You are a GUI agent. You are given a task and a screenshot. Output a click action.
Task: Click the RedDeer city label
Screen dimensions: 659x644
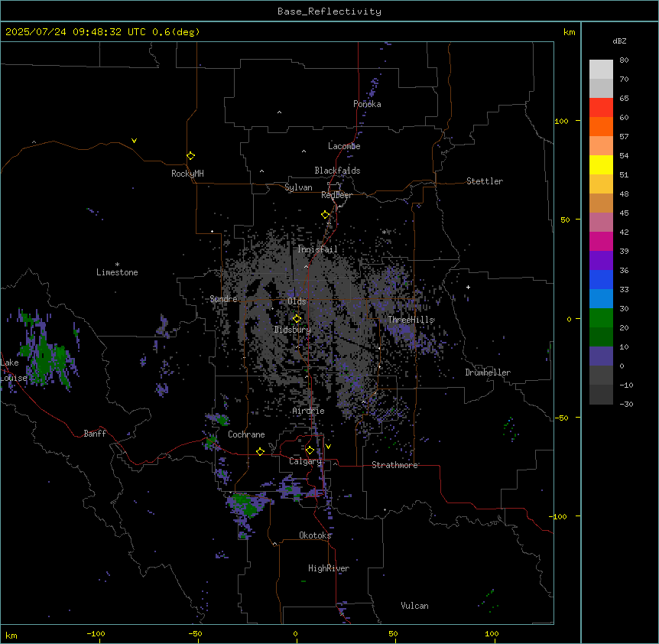[x=336, y=195]
